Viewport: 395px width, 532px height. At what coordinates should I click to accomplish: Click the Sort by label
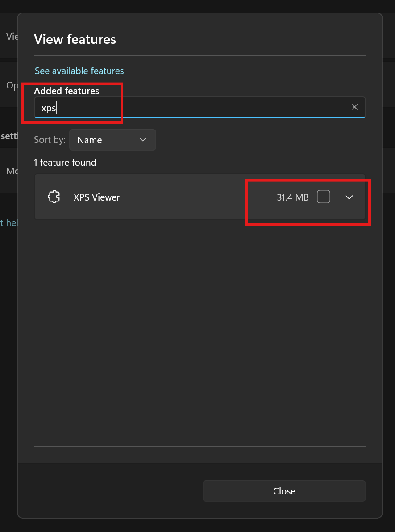point(50,140)
